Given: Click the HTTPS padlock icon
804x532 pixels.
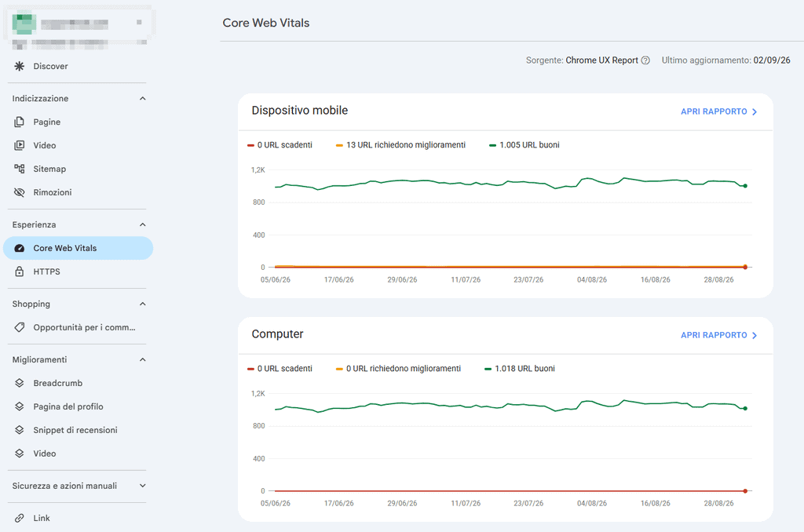Looking at the screenshot, I should point(20,271).
